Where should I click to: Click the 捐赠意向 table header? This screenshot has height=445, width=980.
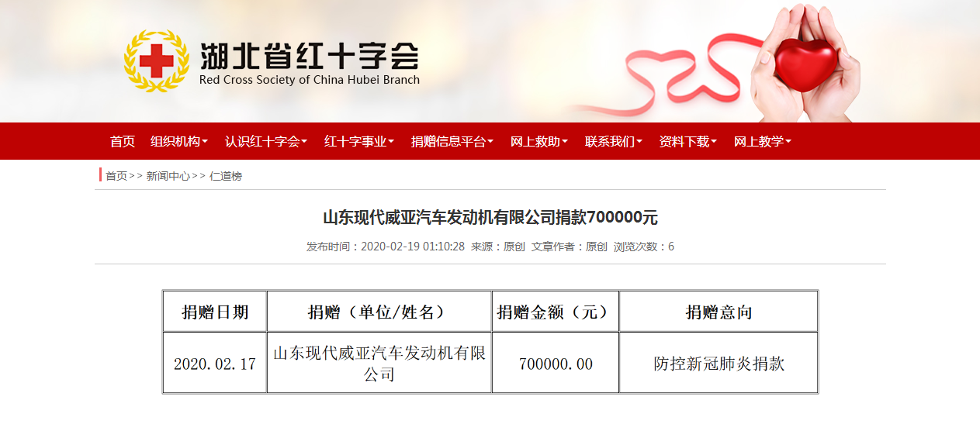pos(719,312)
